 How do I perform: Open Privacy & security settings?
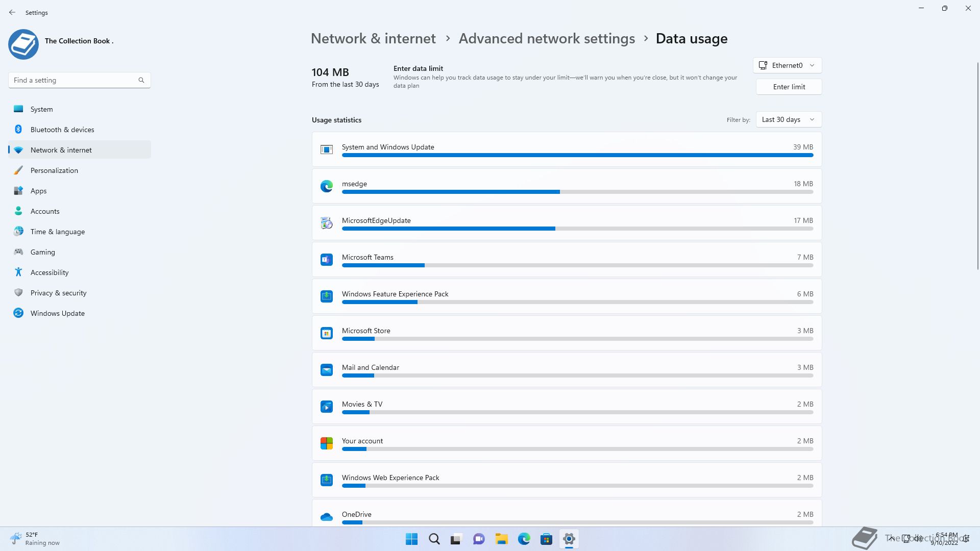click(80, 293)
